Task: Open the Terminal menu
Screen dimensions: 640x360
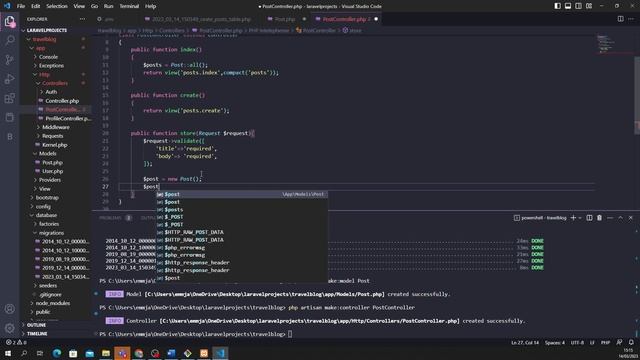Action: 129,6
